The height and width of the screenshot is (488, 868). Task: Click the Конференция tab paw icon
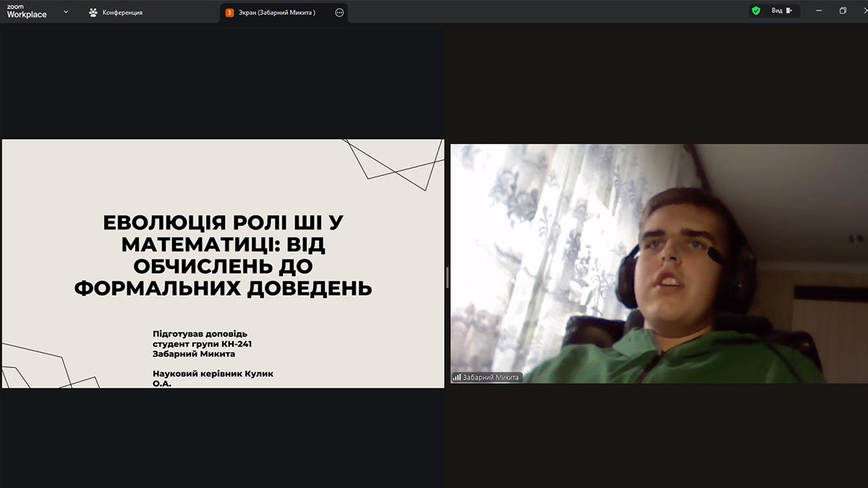click(x=93, y=12)
